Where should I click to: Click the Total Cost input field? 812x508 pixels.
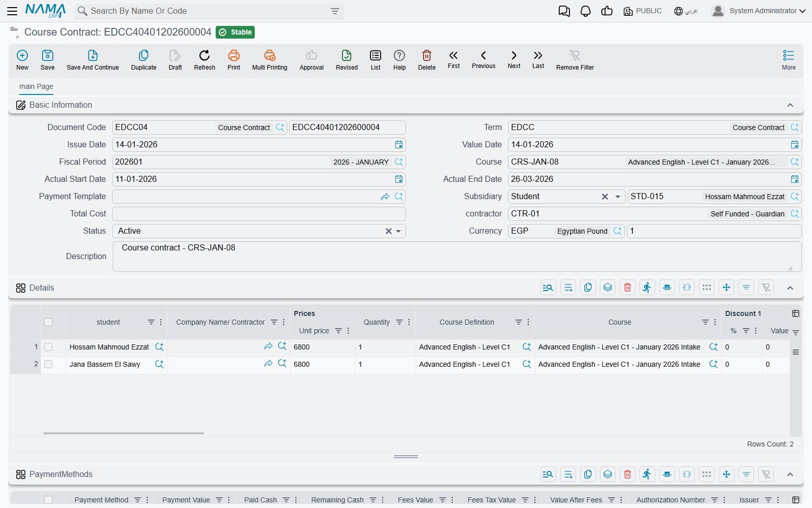pyautogui.click(x=259, y=214)
